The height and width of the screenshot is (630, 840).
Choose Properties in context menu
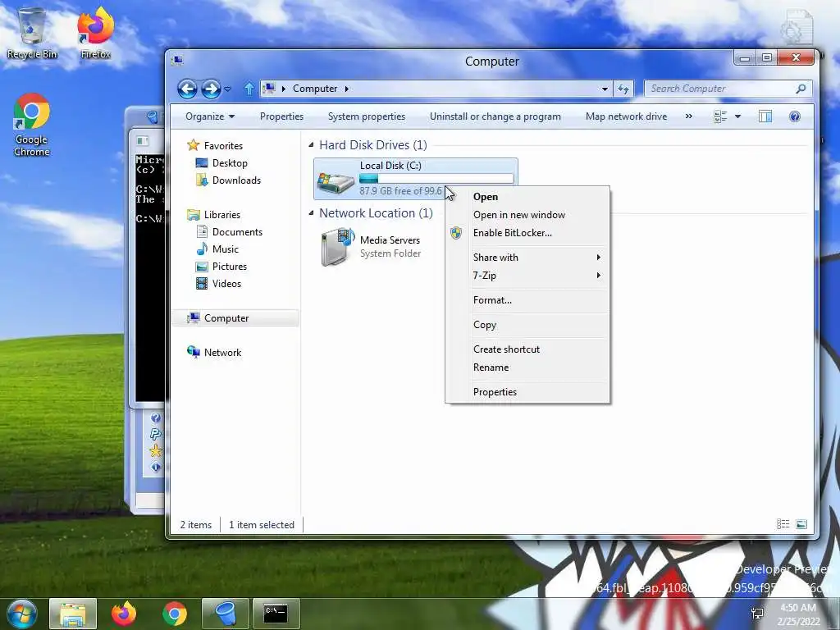(527, 392)
